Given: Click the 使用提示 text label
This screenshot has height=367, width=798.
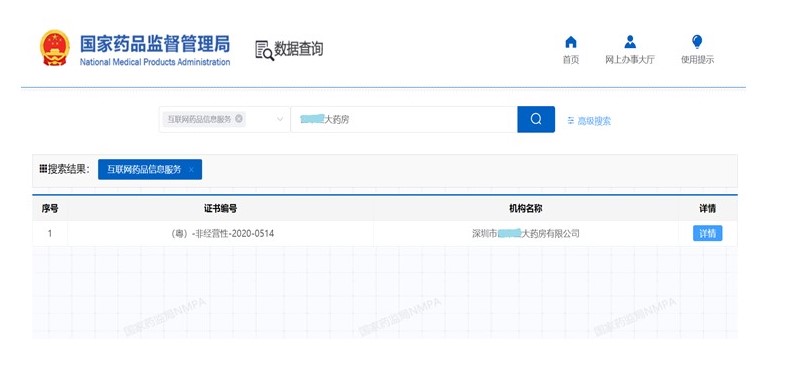Looking at the screenshot, I should tap(697, 60).
